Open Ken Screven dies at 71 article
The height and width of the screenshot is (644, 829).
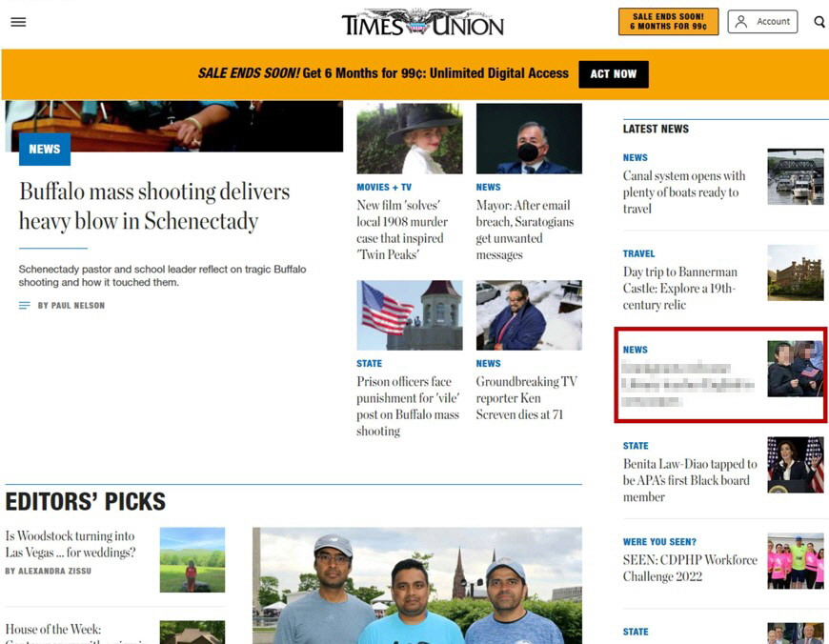[527, 397]
